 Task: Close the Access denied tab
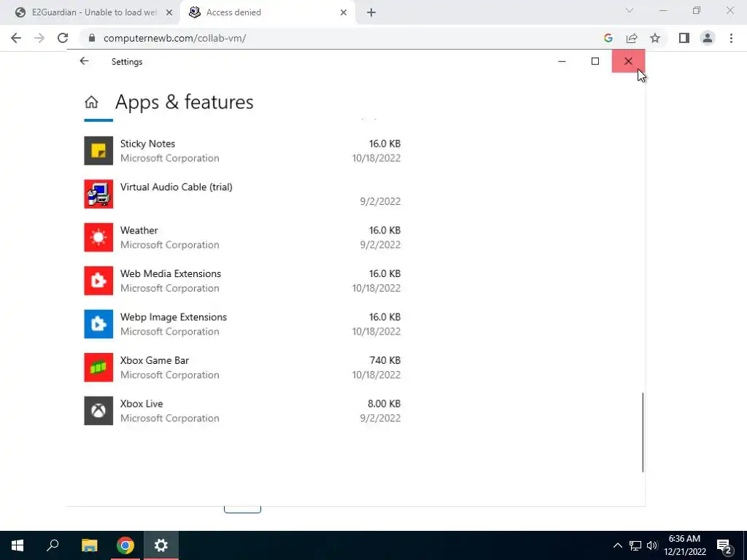tap(344, 13)
